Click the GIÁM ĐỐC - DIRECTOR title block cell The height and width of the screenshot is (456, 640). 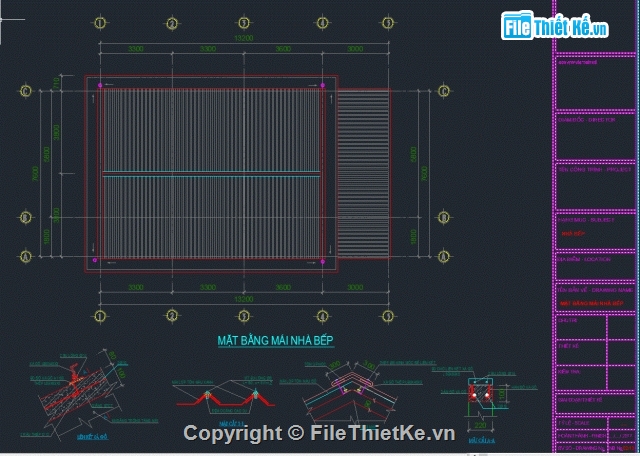[x=595, y=136]
